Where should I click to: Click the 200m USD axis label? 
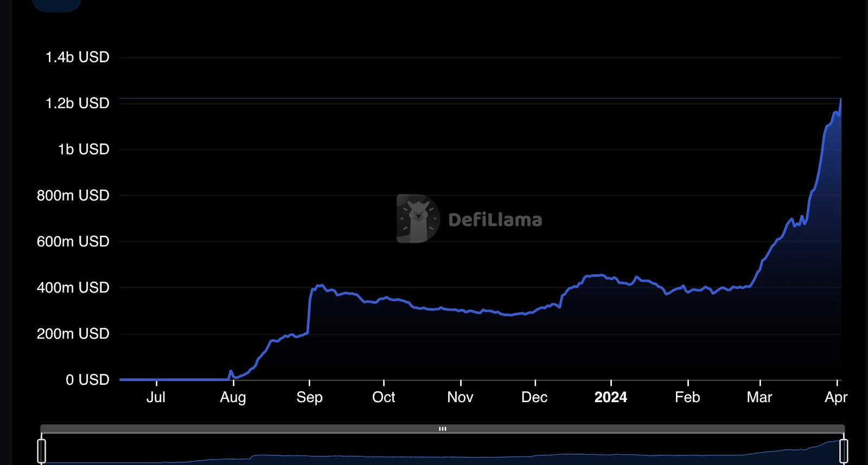[73, 333]
